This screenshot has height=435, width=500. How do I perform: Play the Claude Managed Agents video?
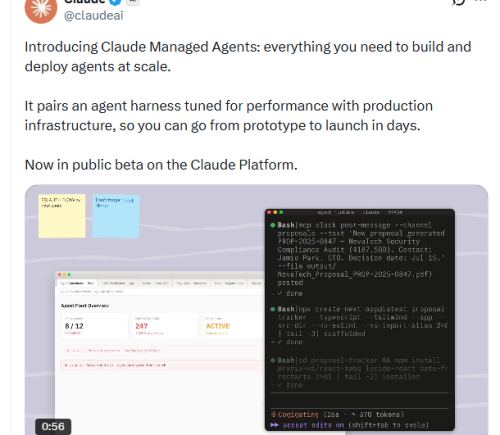[x=256, y=310]
